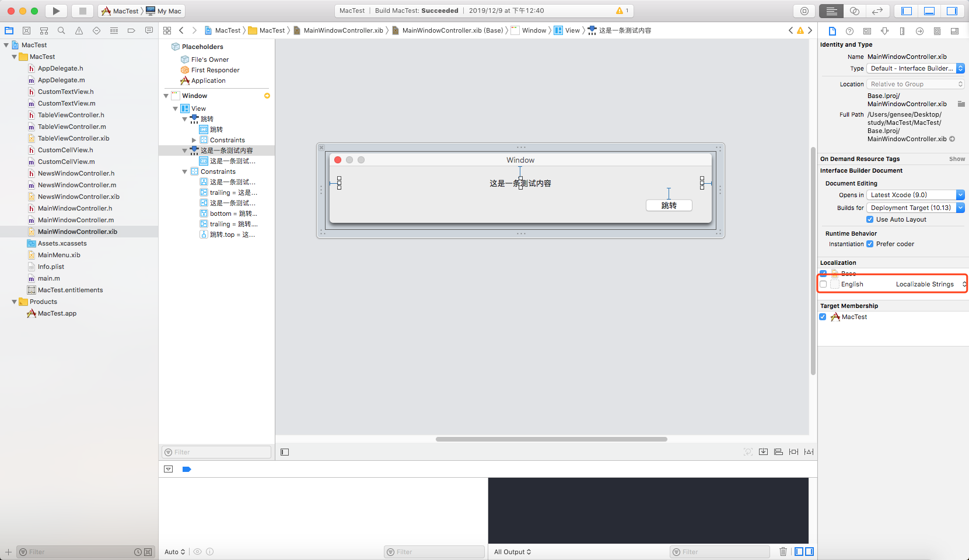Open the Debug navigator tab

pyautogui.click(x=114, y=30)
